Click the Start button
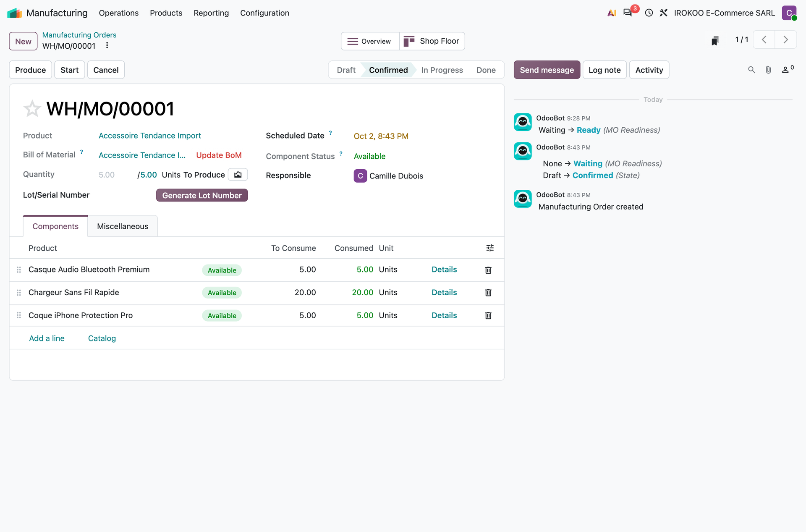 pyautogui.click(x=70, y=70)
